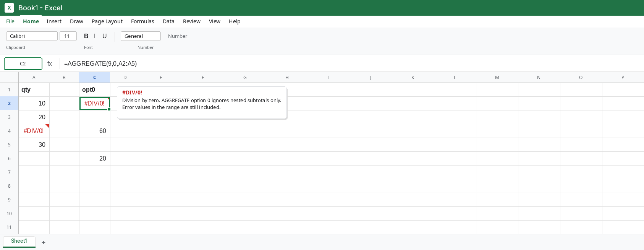Image resolution: width=644 pixels, height=250 pixels.
Task: Select row 2 header
Action: [x=9, y=104]
